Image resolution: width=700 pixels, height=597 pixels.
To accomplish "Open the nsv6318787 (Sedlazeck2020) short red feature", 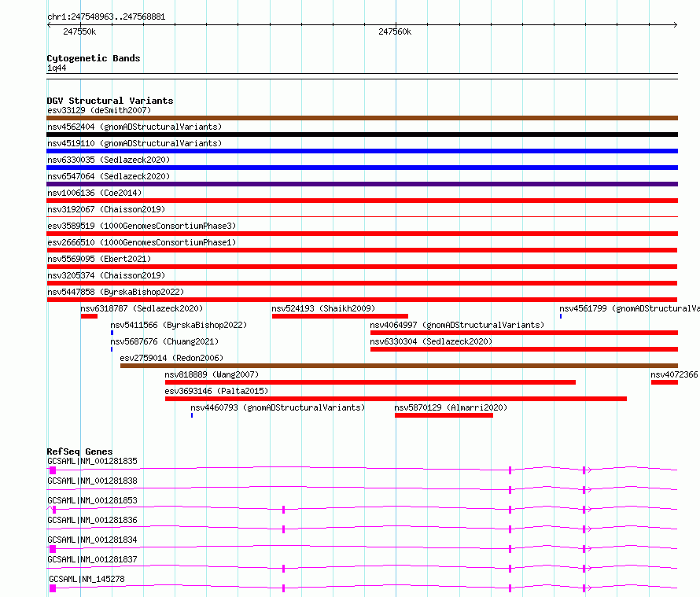I will coord(89,316).
